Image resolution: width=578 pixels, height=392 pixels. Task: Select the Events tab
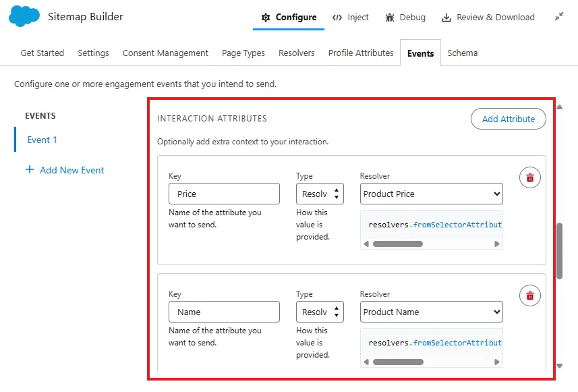421,53
